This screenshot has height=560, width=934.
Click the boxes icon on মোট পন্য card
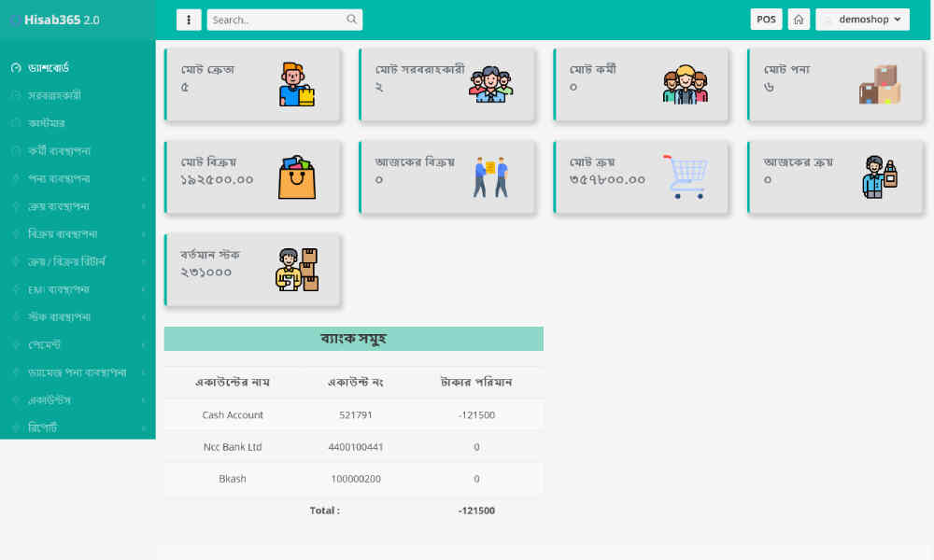click(x=880, y=85)
